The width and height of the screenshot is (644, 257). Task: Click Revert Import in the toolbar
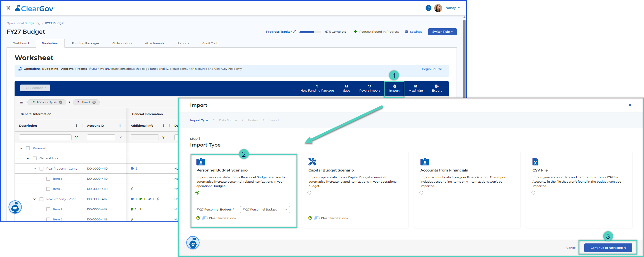pos(370,88)
